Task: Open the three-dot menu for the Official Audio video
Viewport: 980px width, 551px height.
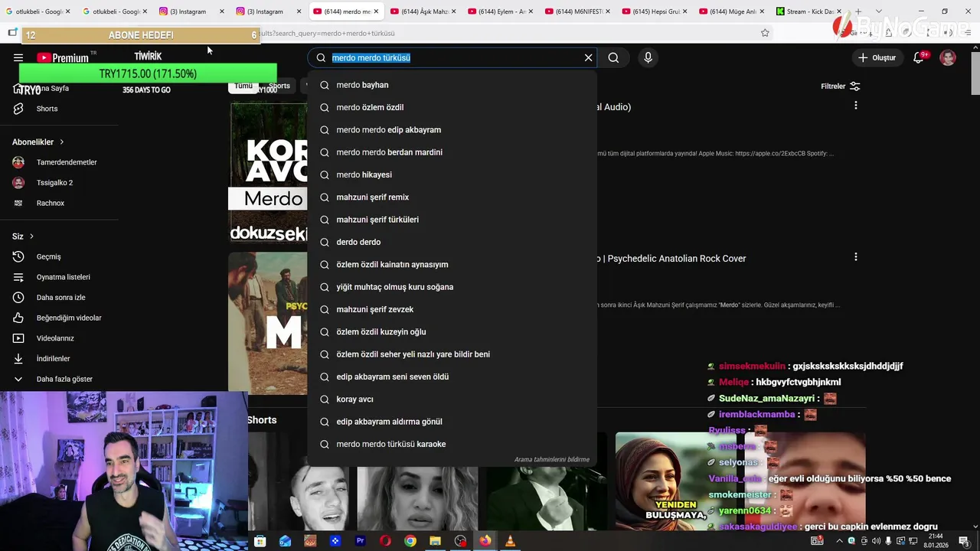Action: click(855, 106)
